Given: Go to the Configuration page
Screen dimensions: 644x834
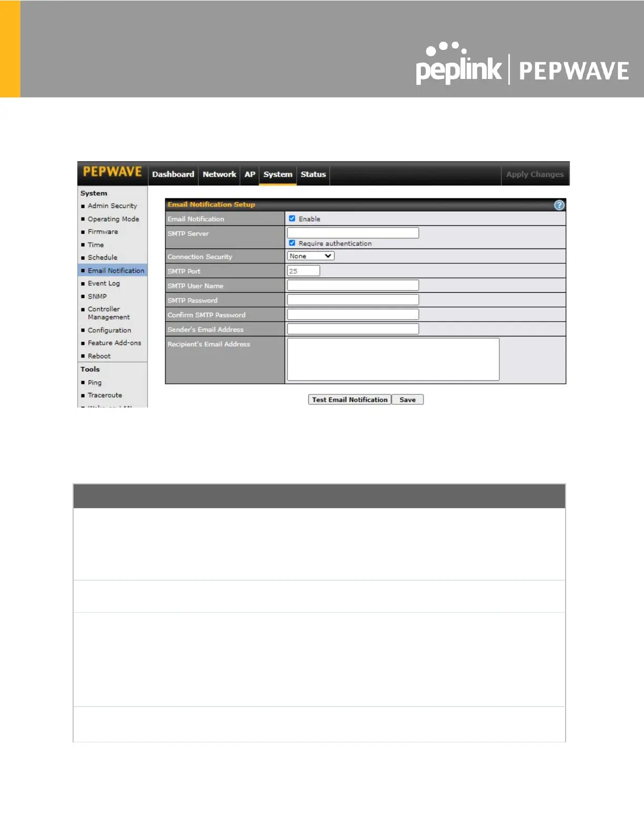Looking at the screenshot, I should [x=109, y=330].
